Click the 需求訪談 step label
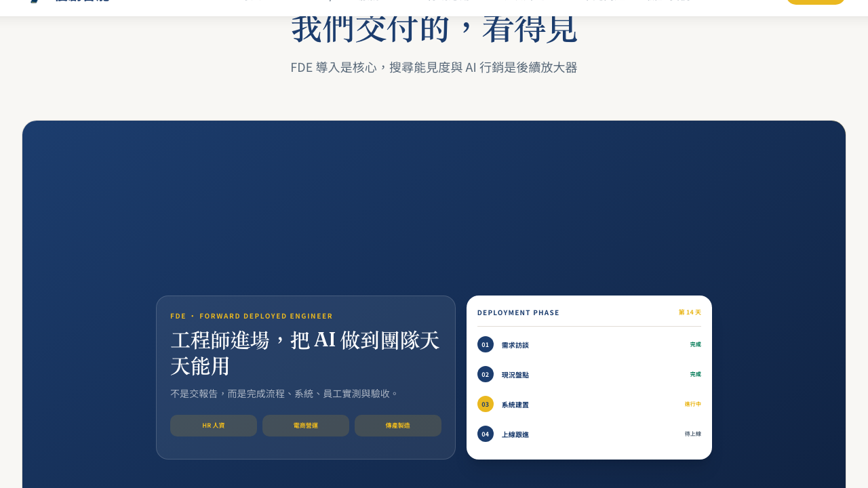868x488 pixels. [515, 345]
